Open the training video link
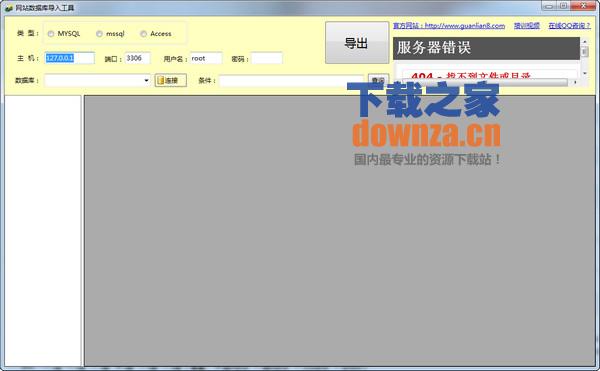The image size is (600, 371). pyautogui.click(x=527, y=26)
